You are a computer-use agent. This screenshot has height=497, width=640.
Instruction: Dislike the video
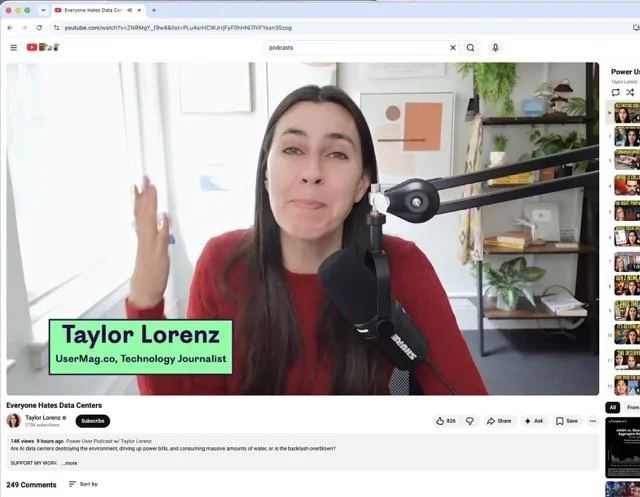(x=470, y=421)
